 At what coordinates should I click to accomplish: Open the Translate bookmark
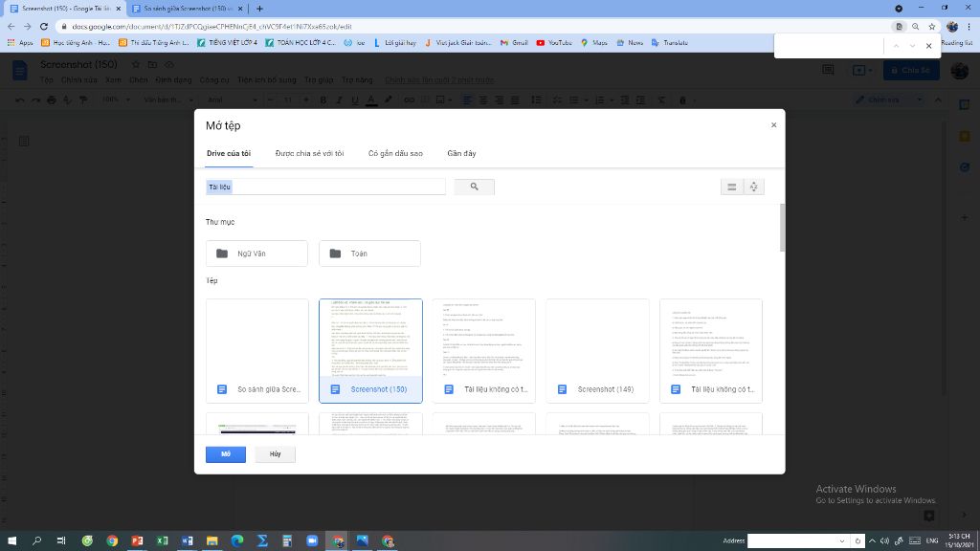coord(669,43)
